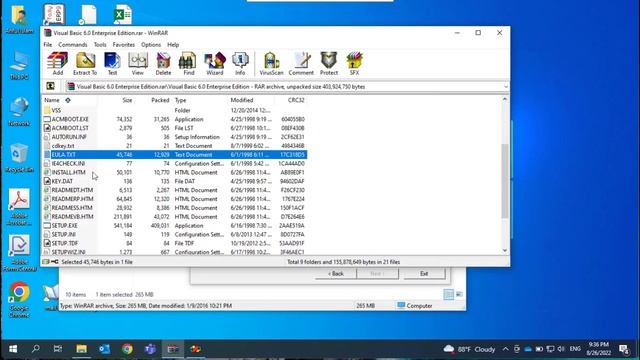The width and height of the screenshot is (640, 360).
Task: Click the Protect archive icon
Action: 329,64
